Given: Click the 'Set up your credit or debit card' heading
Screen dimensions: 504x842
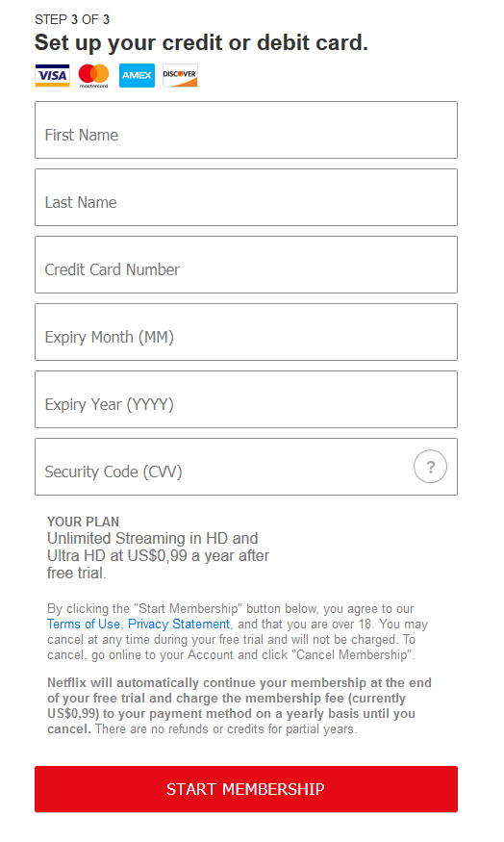Looking at the screenshot, I should click(x=201, y=43).
